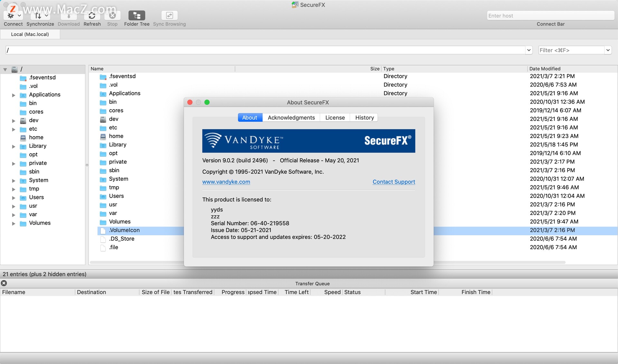Click the Finish Time column header
The image size is (618, 364).
pyautogui.click(x=466, y=292)
